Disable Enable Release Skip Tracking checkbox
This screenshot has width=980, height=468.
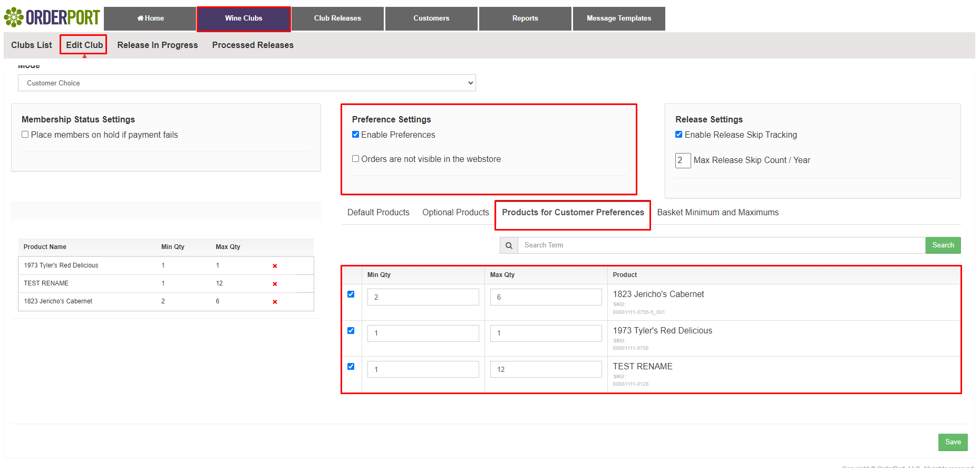679,135
